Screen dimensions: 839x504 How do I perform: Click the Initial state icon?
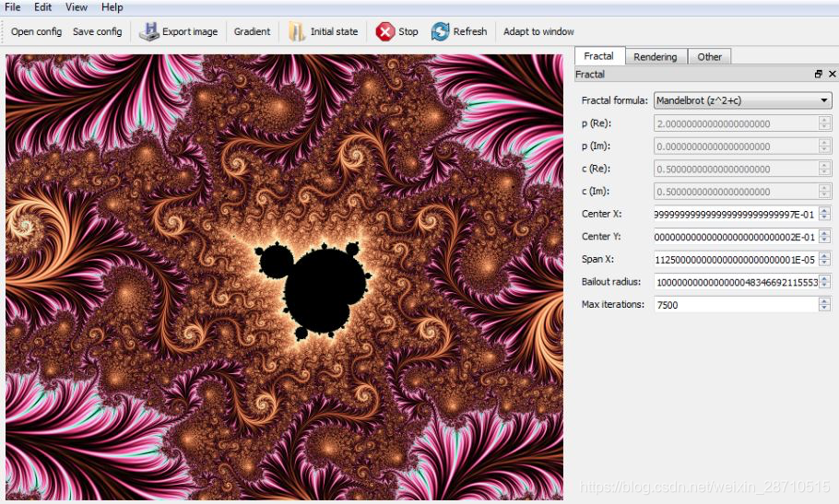[x=297, y=31]
